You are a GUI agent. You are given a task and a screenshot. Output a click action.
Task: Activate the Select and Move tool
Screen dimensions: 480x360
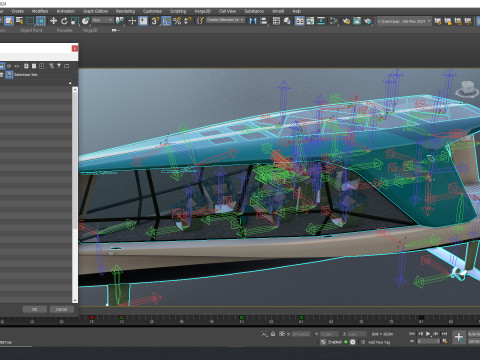53,21
